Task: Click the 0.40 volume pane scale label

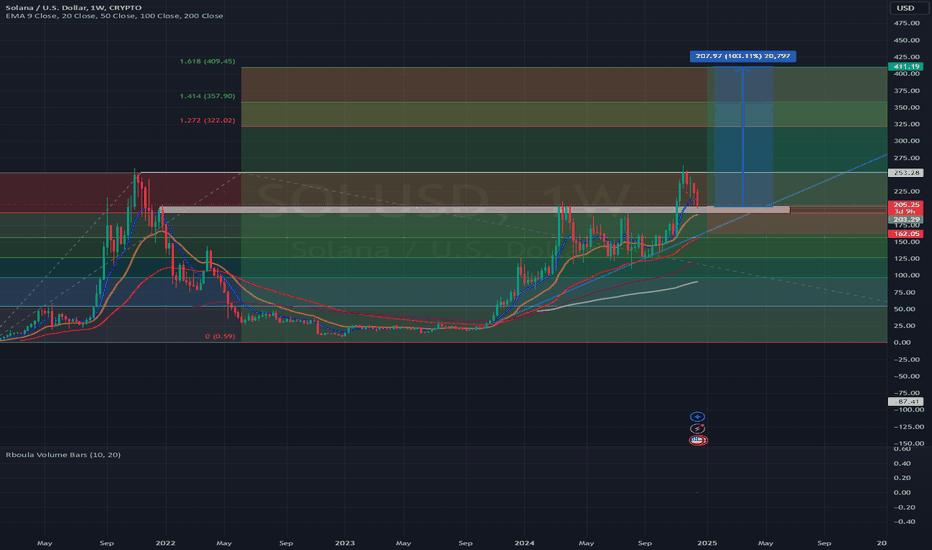Action: [902, 464]
